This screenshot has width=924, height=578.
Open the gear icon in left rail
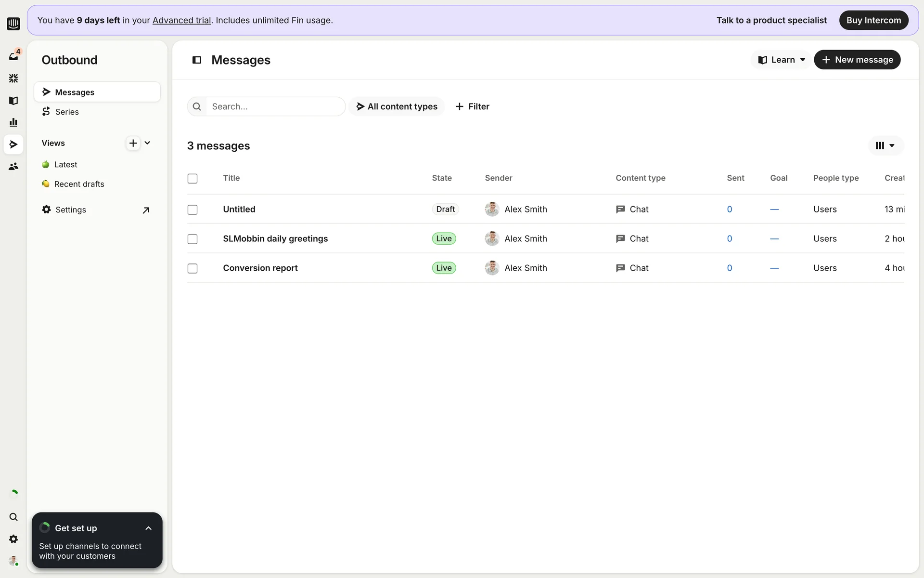click(13, 539)
